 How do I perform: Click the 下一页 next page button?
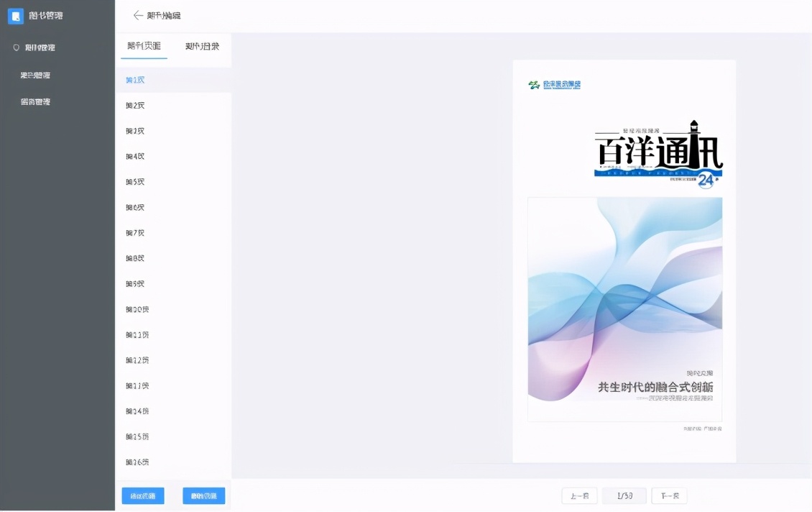[x=668, y=495]
